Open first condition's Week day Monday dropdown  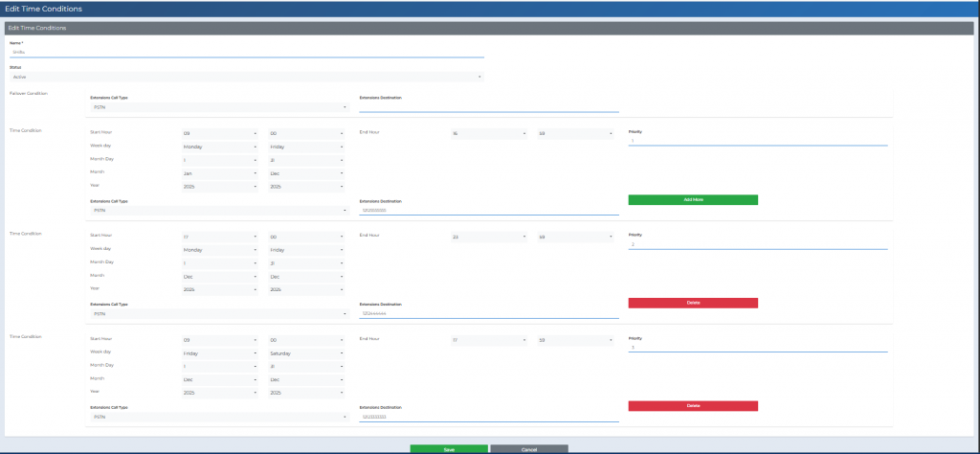pyautogui.click(x=220, y=147)
